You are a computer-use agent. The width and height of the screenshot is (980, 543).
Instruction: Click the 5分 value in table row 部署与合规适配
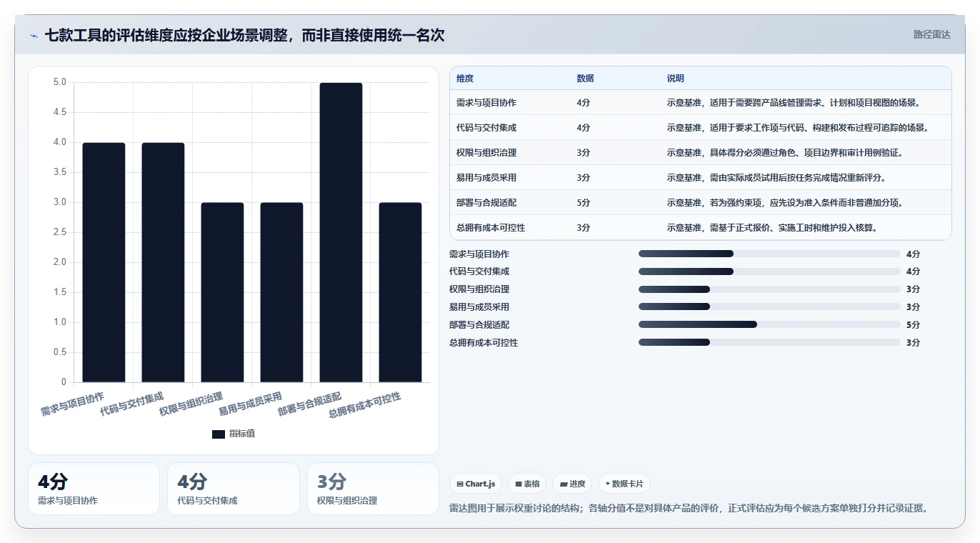point(584,203)
